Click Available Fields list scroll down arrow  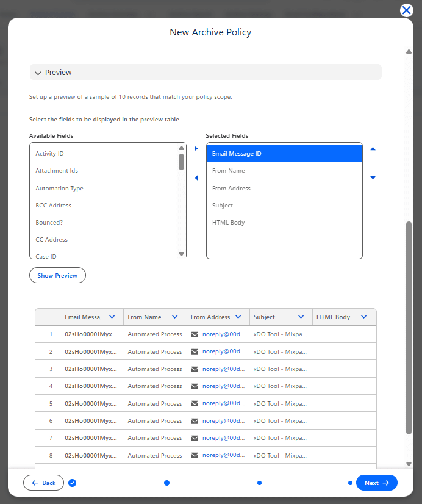[x=182, y=254]
